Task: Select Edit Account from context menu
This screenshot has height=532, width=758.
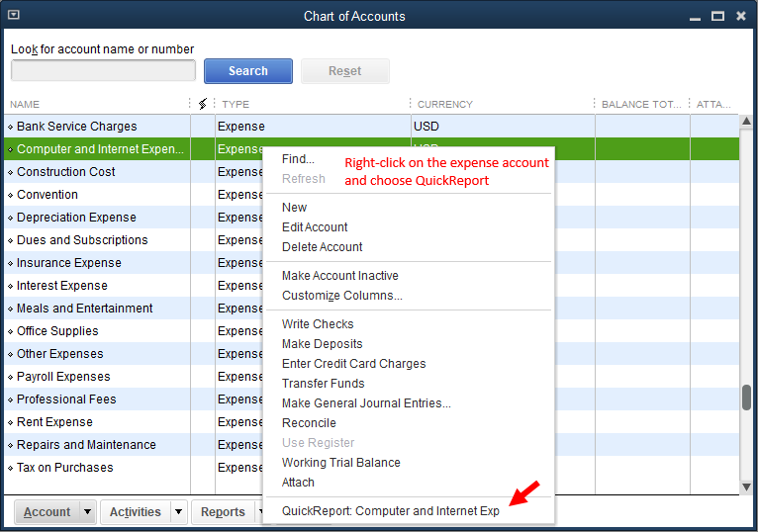Action: pos(315,227)
